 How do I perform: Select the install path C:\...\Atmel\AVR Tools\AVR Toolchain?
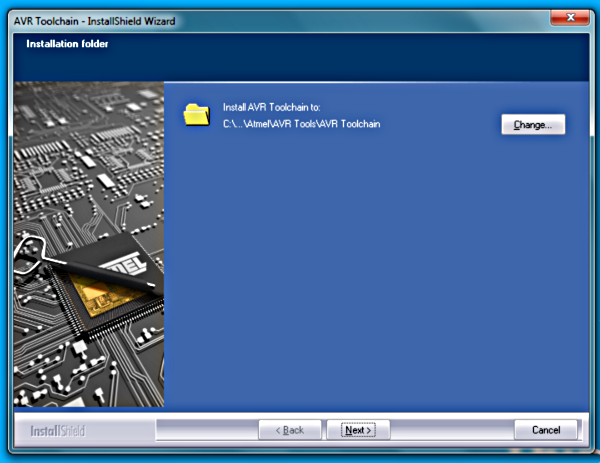302,124
